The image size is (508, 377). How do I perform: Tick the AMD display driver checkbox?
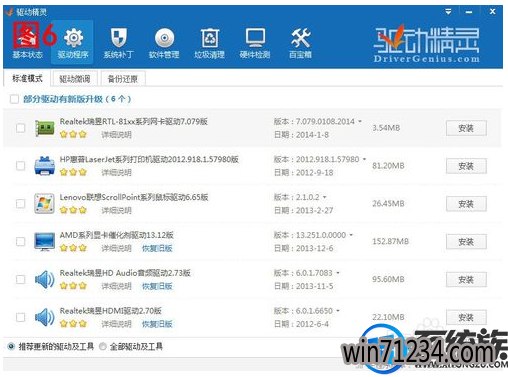tap(21, 241)
